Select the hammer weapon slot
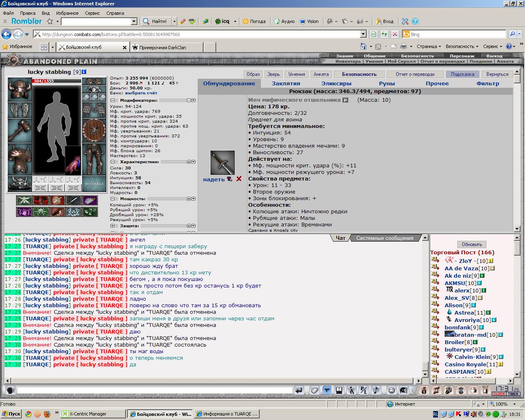 click(x=20, y=130)
